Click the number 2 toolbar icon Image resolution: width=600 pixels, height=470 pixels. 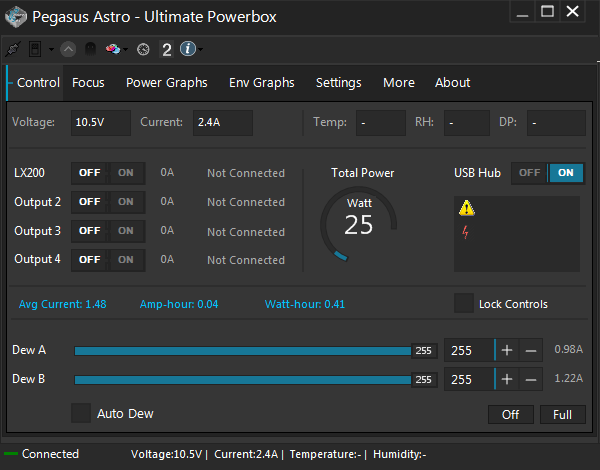pyautogui.click(x=166, y=50)
